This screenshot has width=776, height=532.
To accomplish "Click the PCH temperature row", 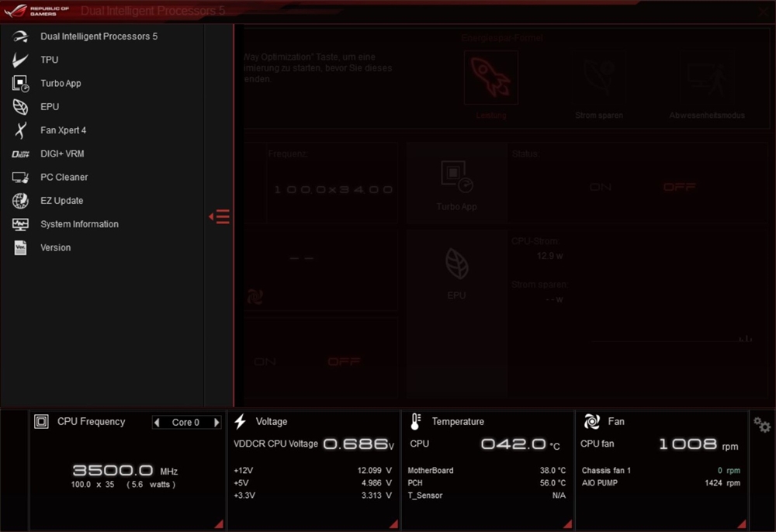I will point(487,482).
